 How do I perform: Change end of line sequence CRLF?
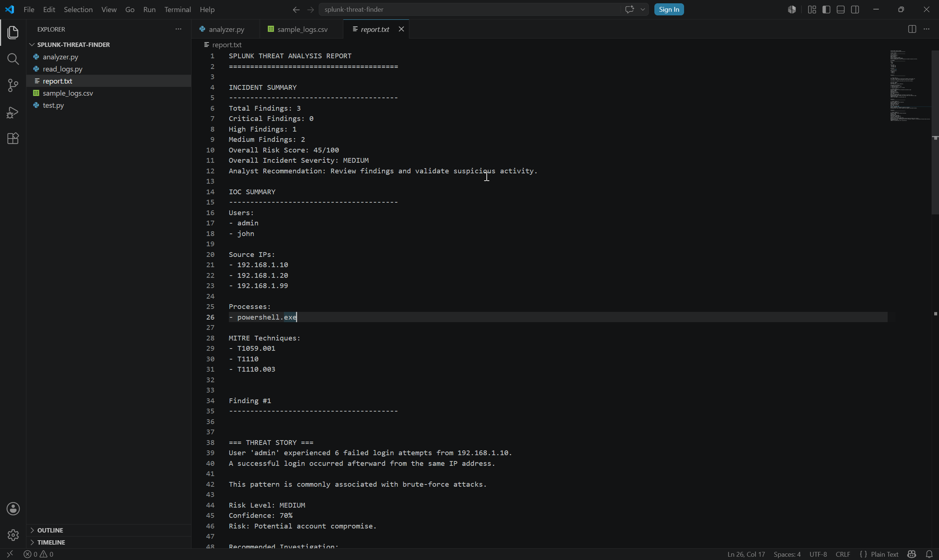pos(843,555)
